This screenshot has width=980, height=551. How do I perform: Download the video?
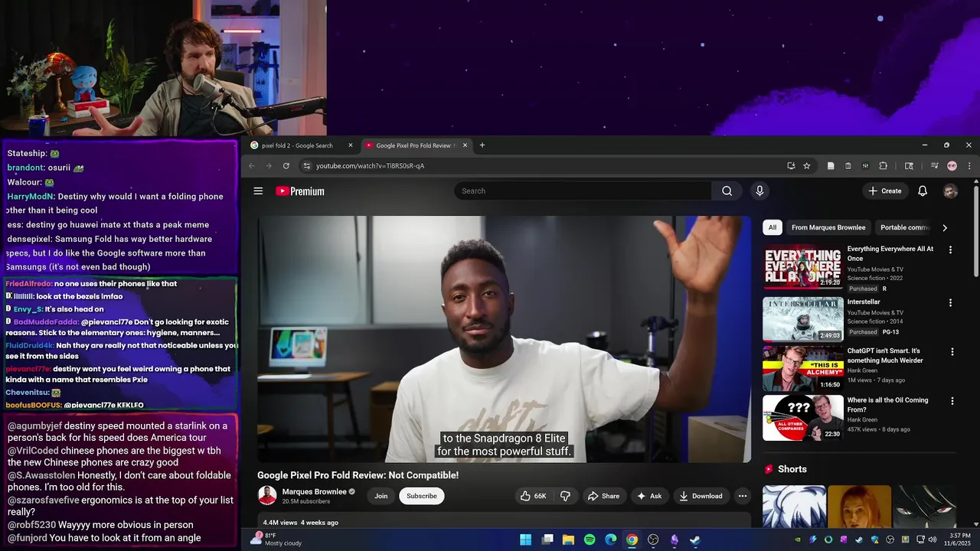(x=701, y=496)
